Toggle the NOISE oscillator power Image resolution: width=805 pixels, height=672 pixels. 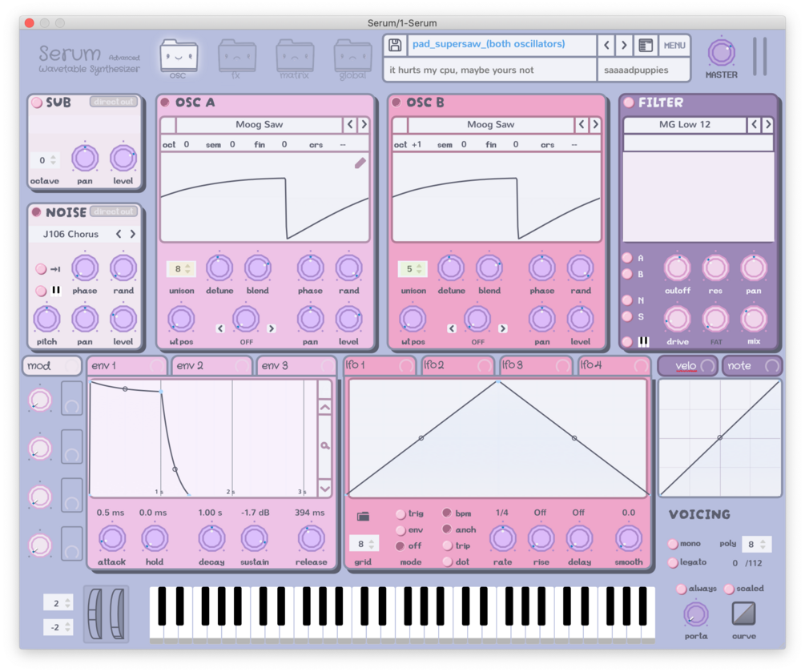(x=37, y=212)
